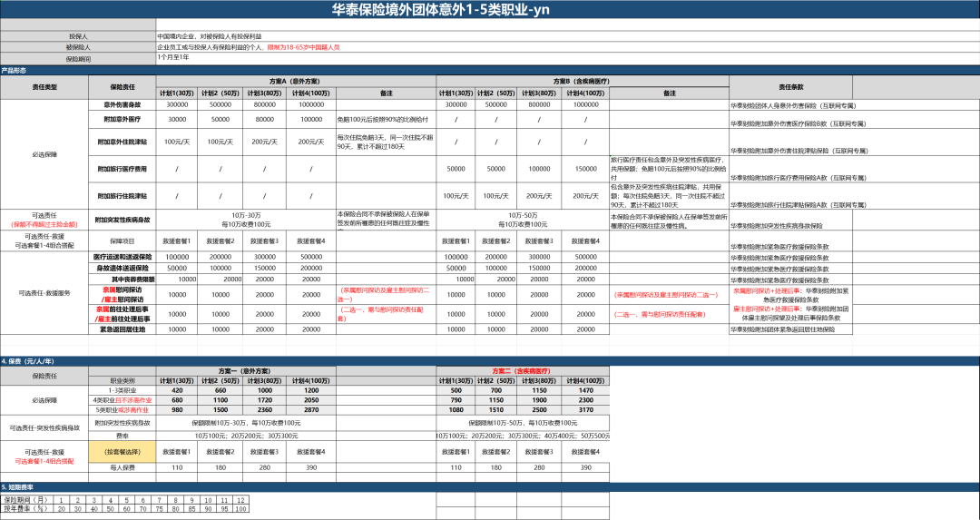Select the 紧急返回居住地 row label
The height and width of the screenshot is (520, 980).
tap(122, 329)
